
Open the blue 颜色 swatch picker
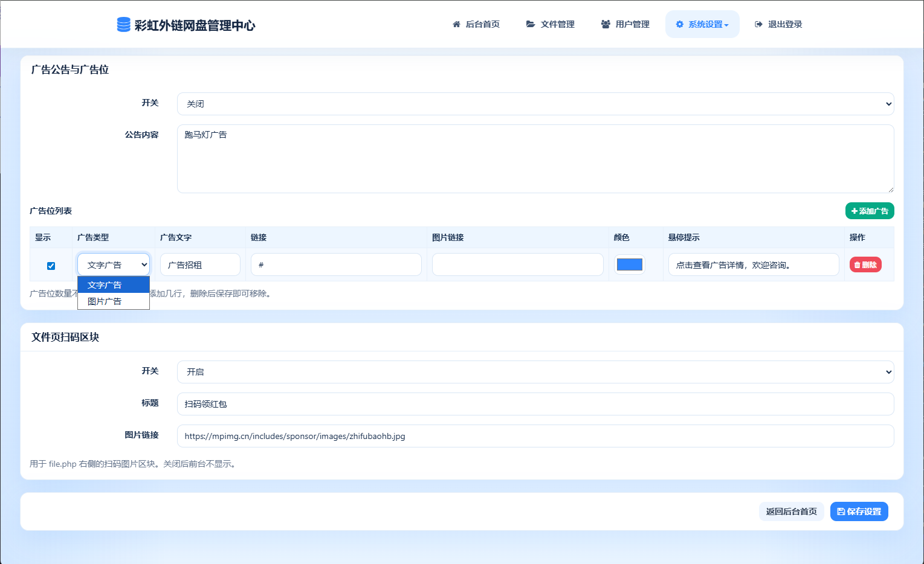click(x=629, y=264)
